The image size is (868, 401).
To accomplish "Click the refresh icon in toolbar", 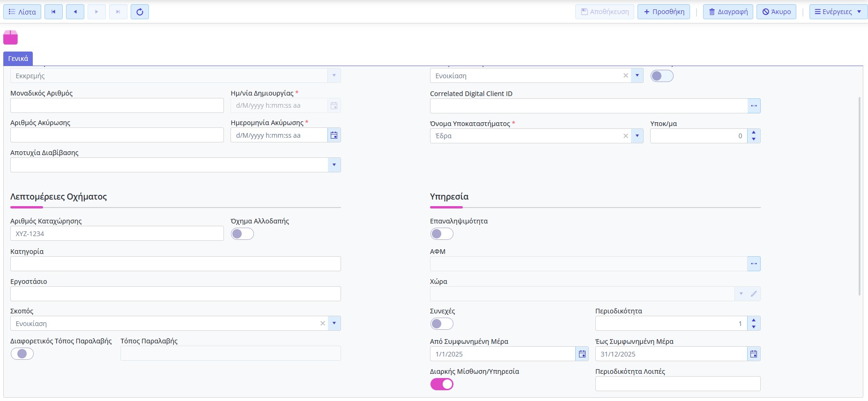I will pyautogui.click(x=140, y=12).
